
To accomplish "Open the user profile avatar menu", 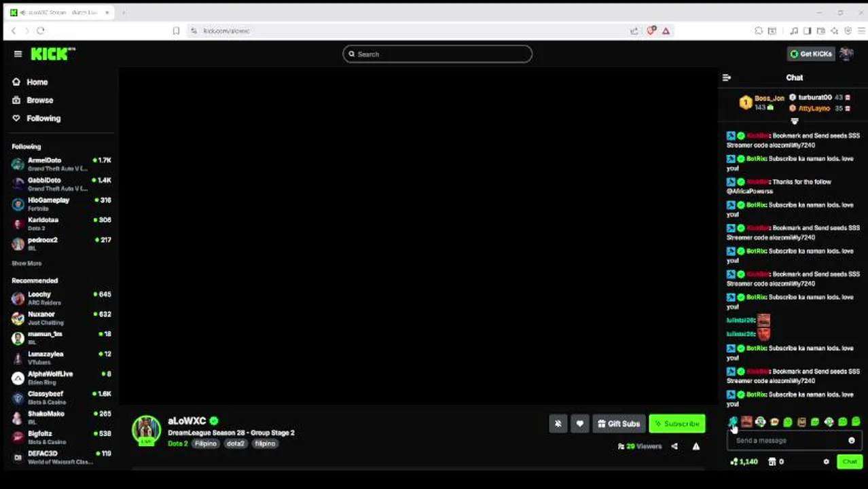I will (846, 54).
